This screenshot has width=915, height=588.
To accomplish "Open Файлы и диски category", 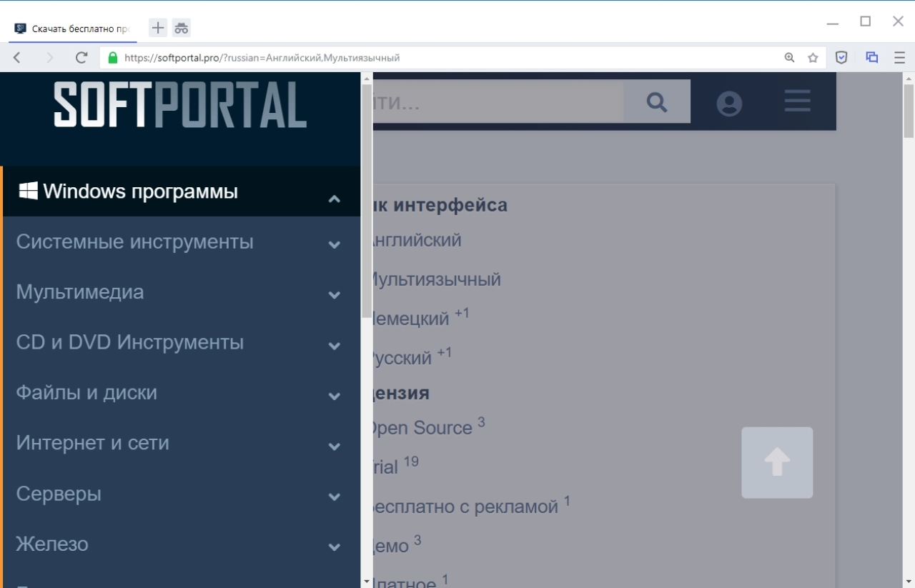I will [86, 393].
